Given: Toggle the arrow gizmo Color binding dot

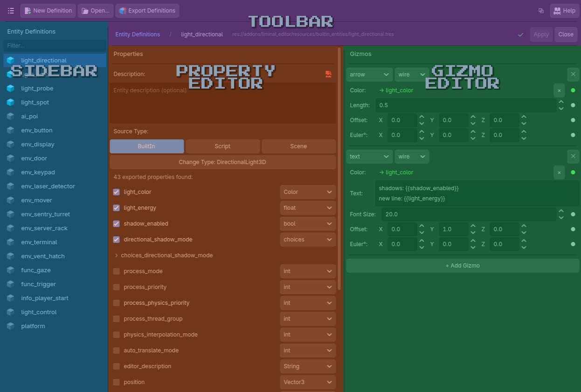Looking at the screenshot, I should (x=573, y=90).
